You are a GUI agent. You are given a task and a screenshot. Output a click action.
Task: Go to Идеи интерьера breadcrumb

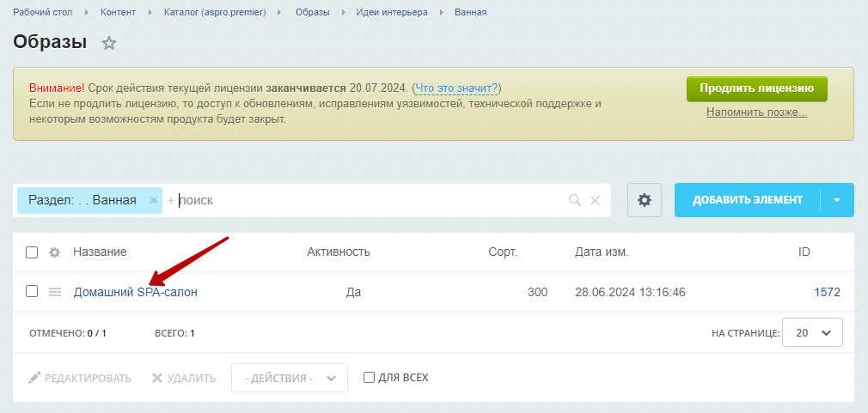tap(392, 12)
